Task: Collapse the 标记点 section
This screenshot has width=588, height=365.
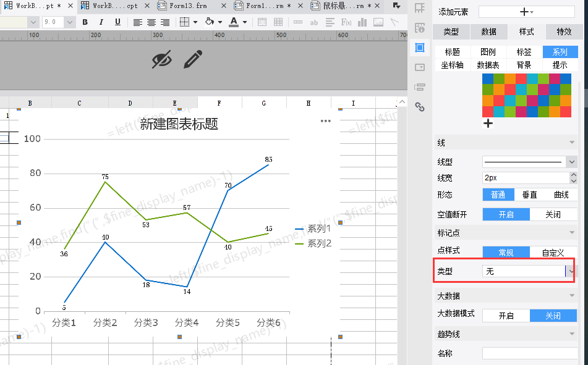Action: (x=572, y=233)
